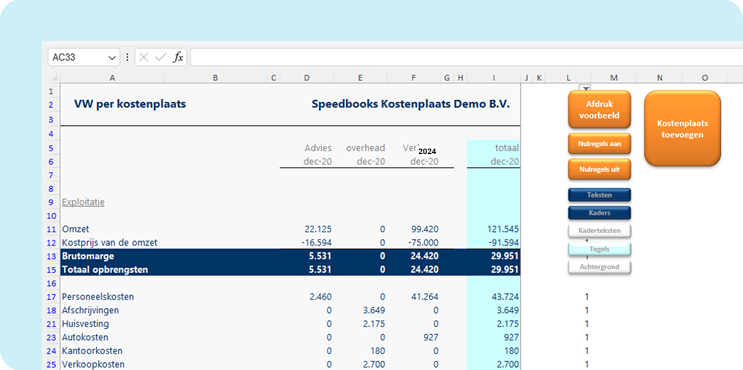Select row 25 header

click(51, 364)
